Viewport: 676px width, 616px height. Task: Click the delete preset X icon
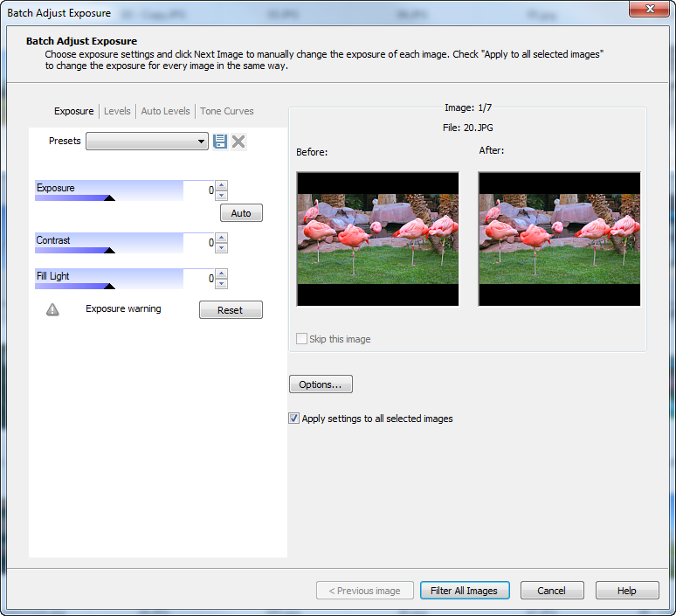click(238, 142)
